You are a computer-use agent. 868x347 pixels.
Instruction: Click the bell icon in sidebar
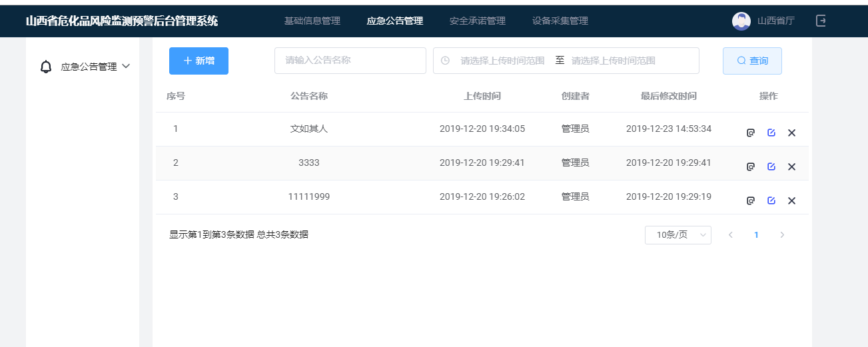(x=46, y=67)
